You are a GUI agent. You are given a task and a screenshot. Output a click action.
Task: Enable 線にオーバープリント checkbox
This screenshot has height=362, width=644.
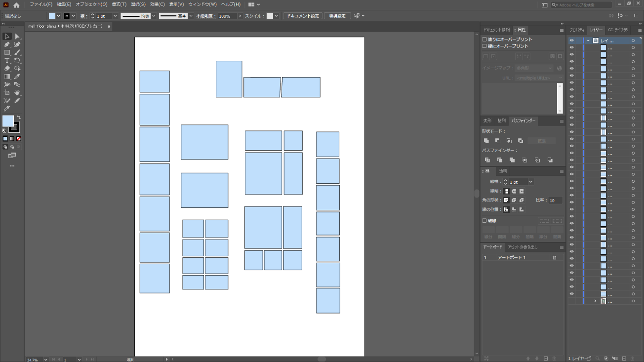484,46
